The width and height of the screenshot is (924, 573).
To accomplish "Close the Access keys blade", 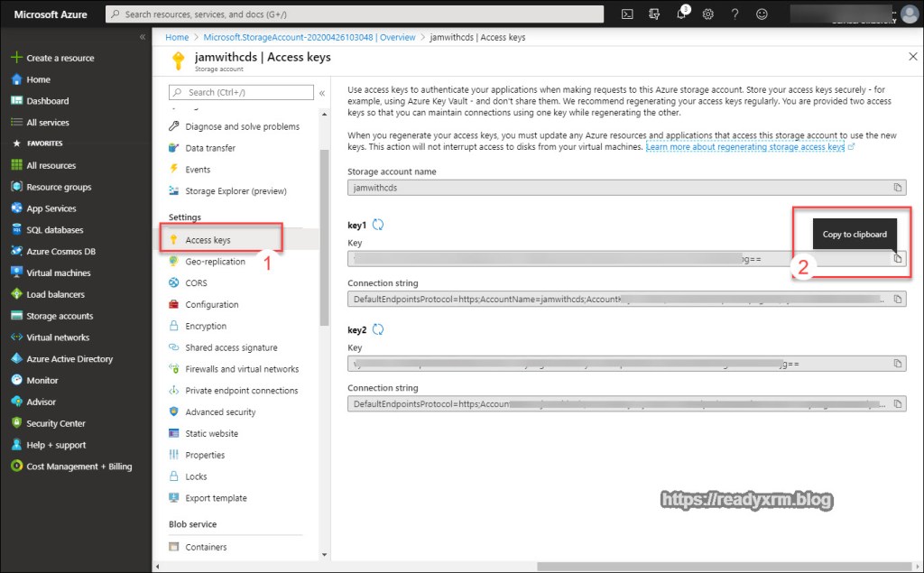I will click(x=911, y=57).
